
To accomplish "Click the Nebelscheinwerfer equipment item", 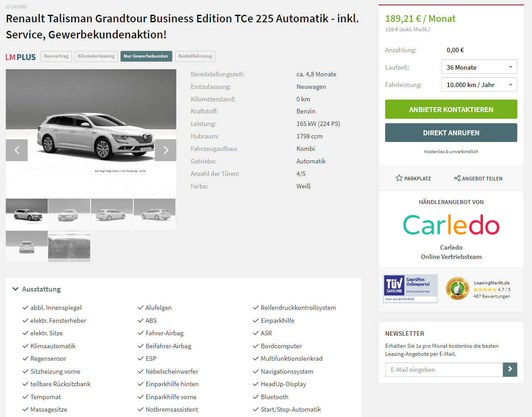I will [172, 371].
